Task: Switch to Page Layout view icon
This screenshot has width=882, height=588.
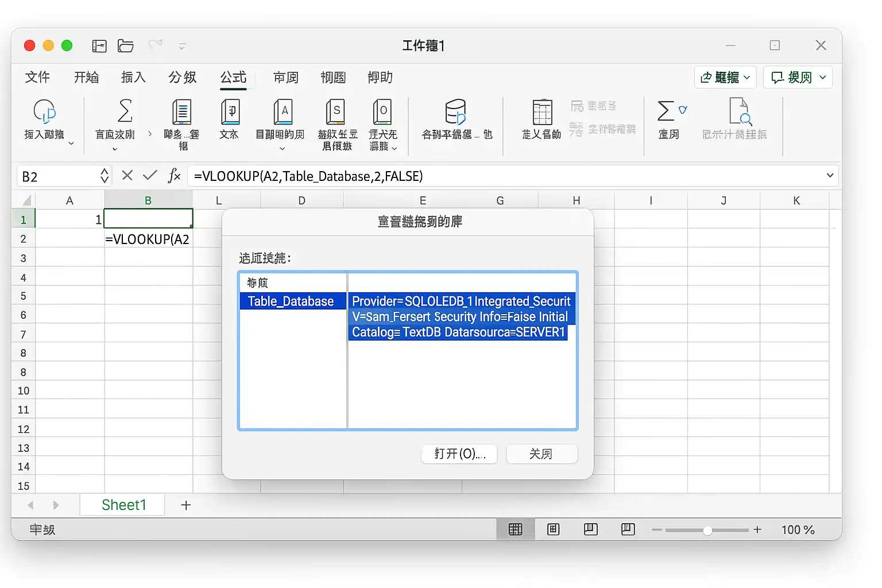Action: click(x=554, y=529)
